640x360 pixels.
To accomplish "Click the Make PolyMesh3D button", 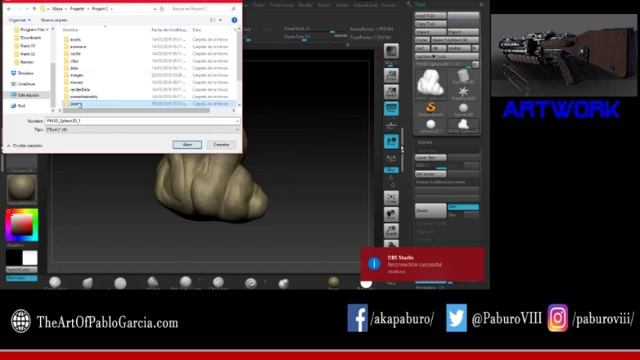I will tap(455, 40).
